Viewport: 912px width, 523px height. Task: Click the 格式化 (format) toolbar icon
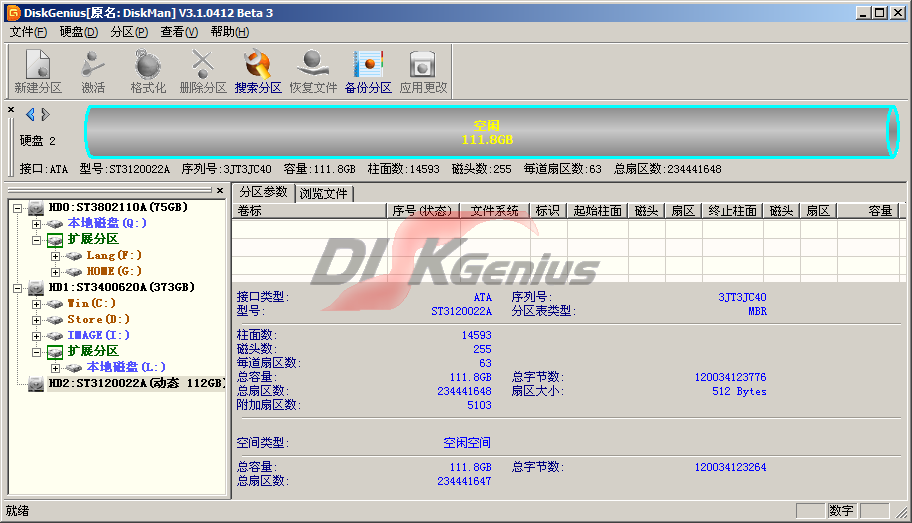point(148,71)
